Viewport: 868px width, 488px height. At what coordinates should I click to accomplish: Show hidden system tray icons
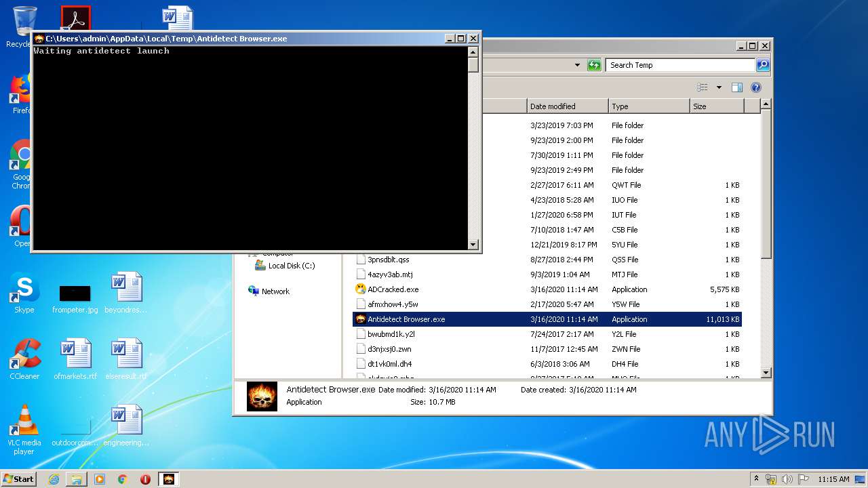pyautogui.click(x=756, y=479)
